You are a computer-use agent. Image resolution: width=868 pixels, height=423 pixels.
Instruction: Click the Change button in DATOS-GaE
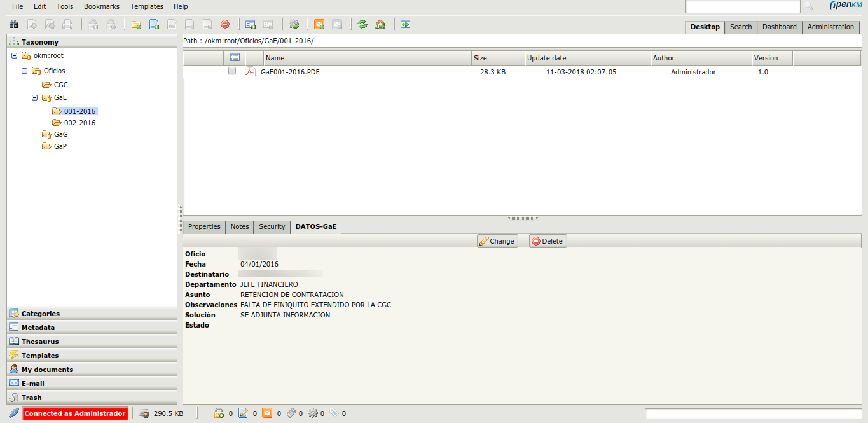tap(497, 240)
